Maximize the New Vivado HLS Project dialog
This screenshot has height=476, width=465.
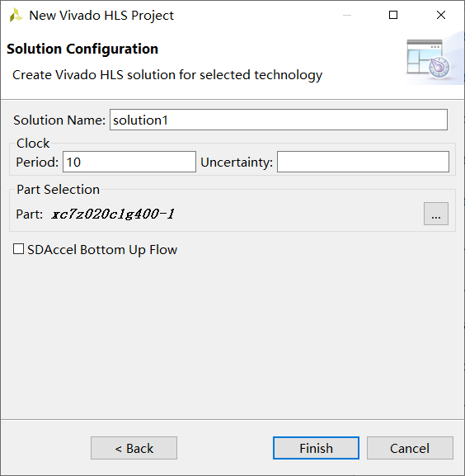point(393,15)
